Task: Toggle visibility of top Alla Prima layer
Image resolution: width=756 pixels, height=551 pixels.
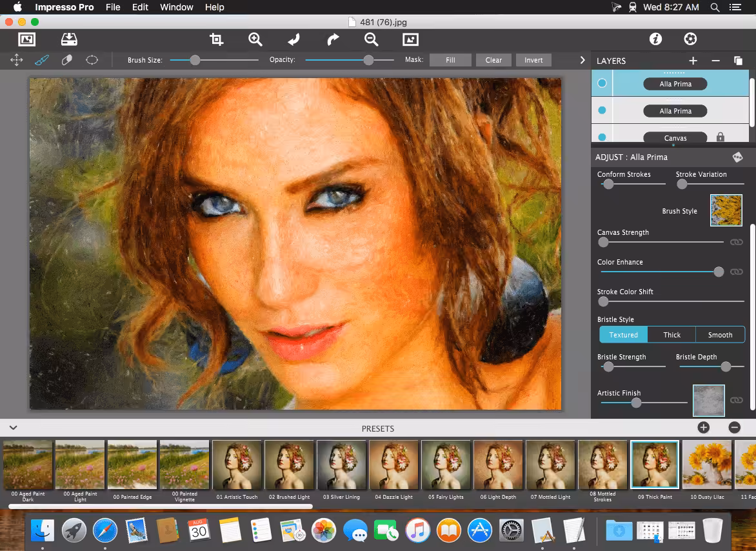Action: (x=602, y=83)
